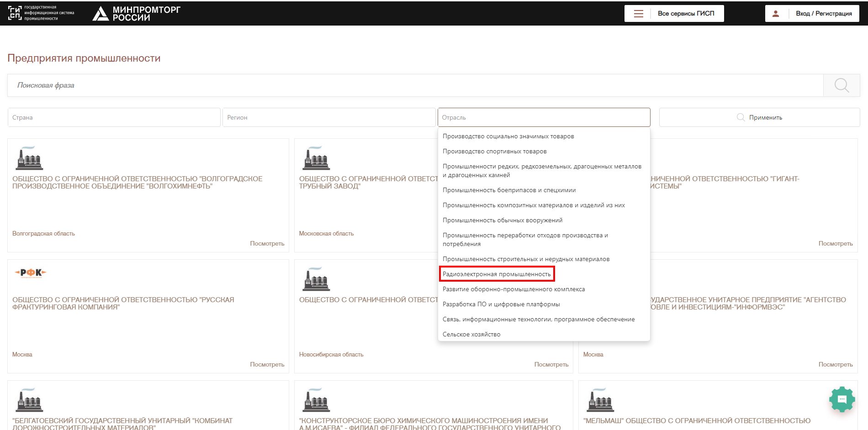
Task: Select Разработка ПО и цифровые платформы
Action: pos(544,304)
